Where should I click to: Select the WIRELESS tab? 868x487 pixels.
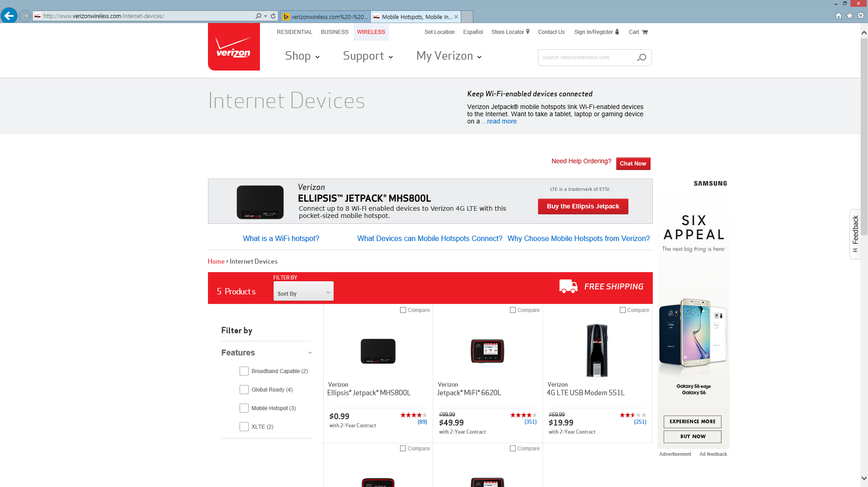[x=371, y=32]
